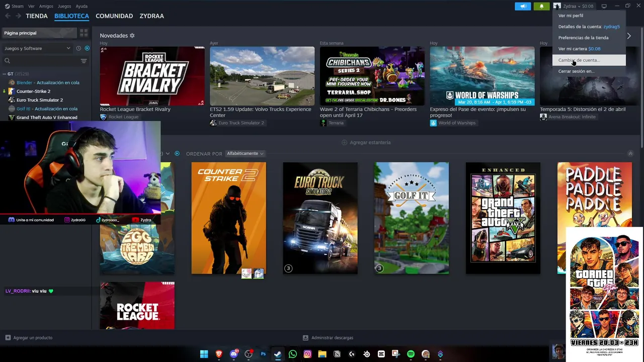Go forward with the navigation arrow
The width and height of the screenshot is (644, 362).
tap(18, 16)
